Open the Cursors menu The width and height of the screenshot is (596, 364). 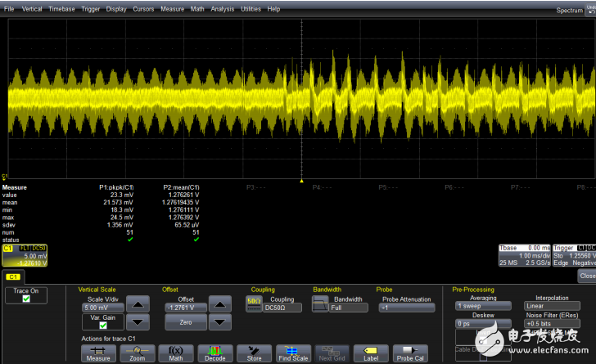pyautogui.click(x=142, y=9)
